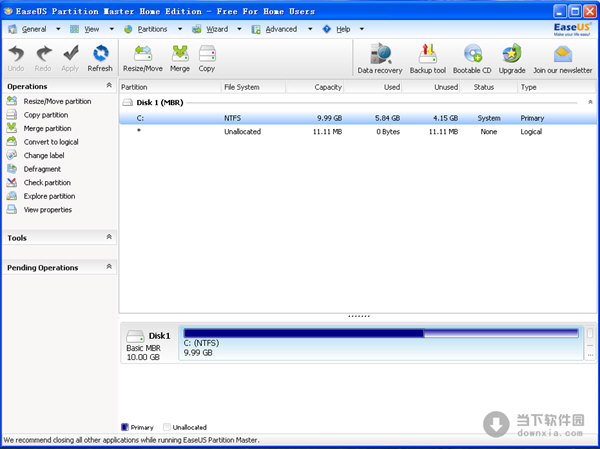The height and width of the screenshot is (449, 600).
Task: Sort by the Used column header
Action: coord(373,87)
